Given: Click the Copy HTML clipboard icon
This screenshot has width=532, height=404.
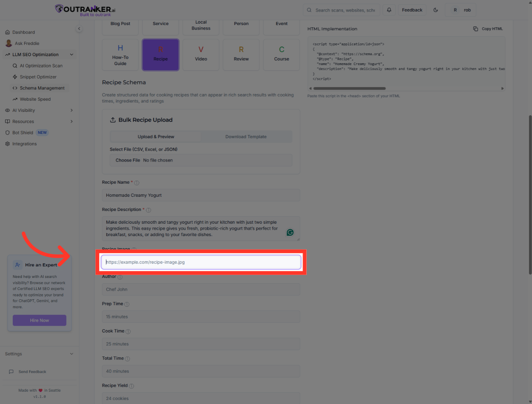Looking at the screenshot, I should 476,29.
